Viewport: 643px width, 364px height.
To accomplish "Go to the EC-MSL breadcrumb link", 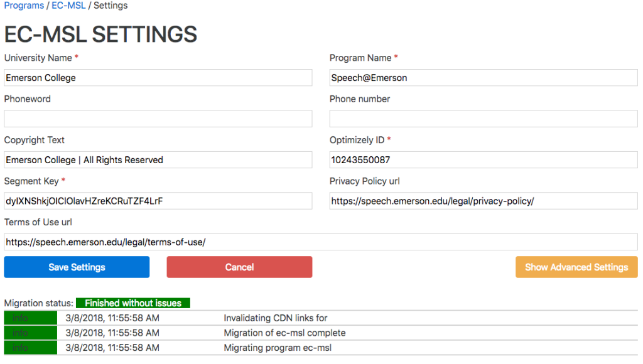I will tap(68, 6).
